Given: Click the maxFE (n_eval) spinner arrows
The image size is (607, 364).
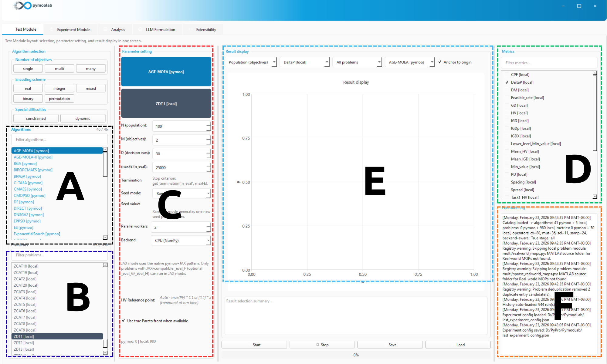Looking at the screenshot, I should click(x=209, y=167).
